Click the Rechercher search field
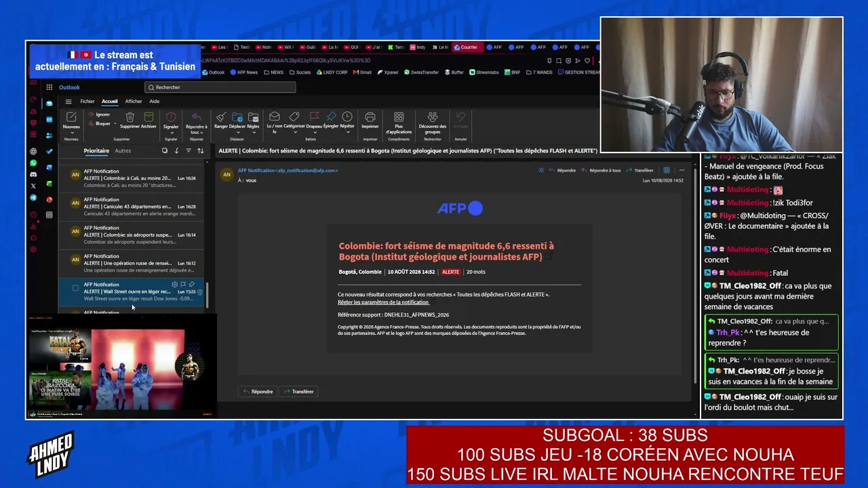The width and height of the screenshot is (868, 488). [220, 87]
